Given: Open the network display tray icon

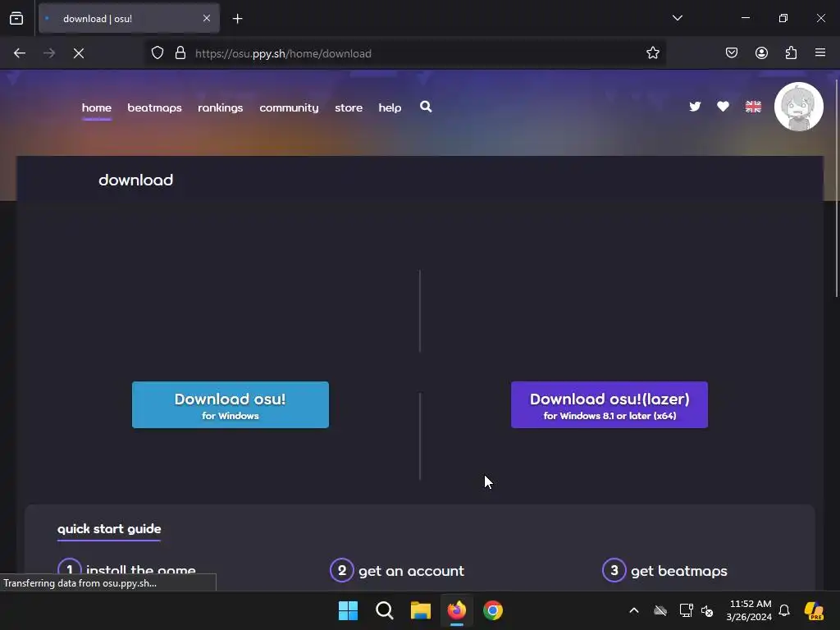Looking at the screenshot, I should click(x=686, y=610).
